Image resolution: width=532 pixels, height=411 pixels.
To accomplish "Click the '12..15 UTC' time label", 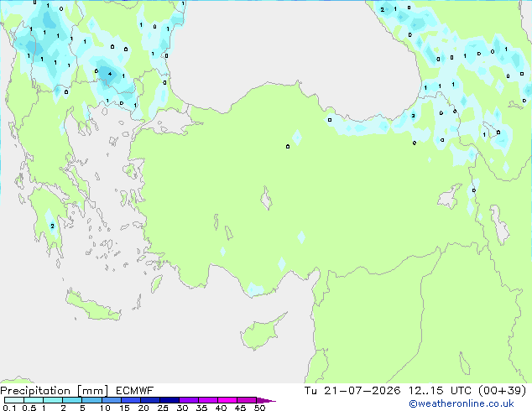I will point(440,391).
